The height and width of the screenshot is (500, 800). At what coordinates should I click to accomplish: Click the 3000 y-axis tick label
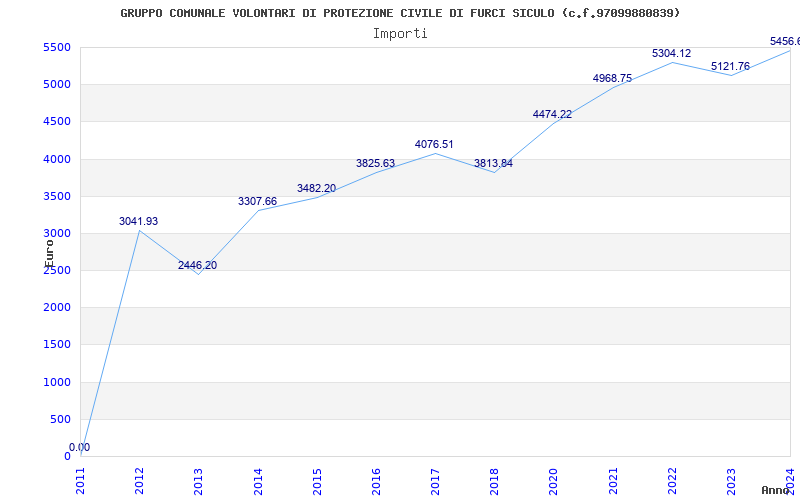coord(57,234)
